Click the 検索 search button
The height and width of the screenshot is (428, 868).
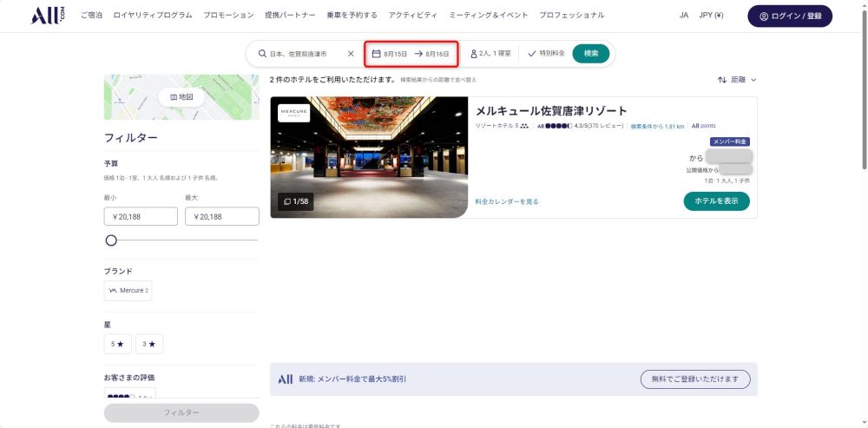pyautogui.click(x=590, y=54)
